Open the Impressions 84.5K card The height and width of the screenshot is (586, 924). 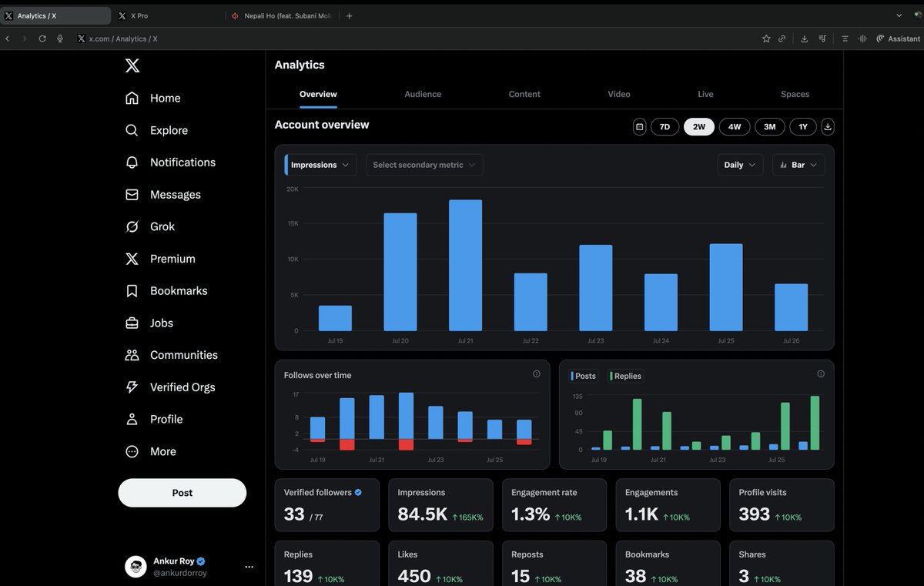pyautogui.click(x=440, y=505)
